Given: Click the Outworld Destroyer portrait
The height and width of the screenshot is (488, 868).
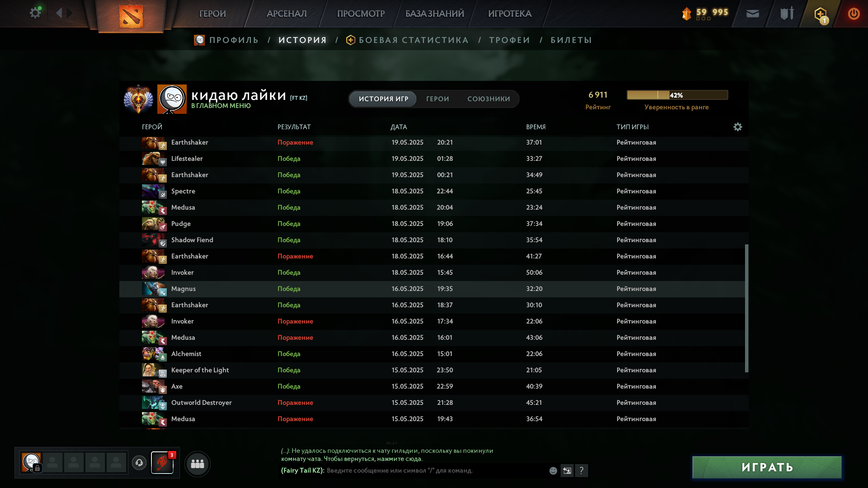Looking at the screenshot, I should coord(153,403).
